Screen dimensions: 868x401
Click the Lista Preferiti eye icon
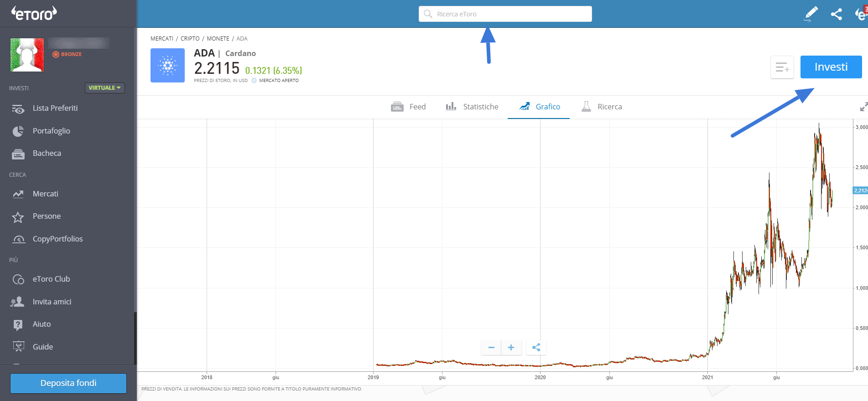click(18, 109)
